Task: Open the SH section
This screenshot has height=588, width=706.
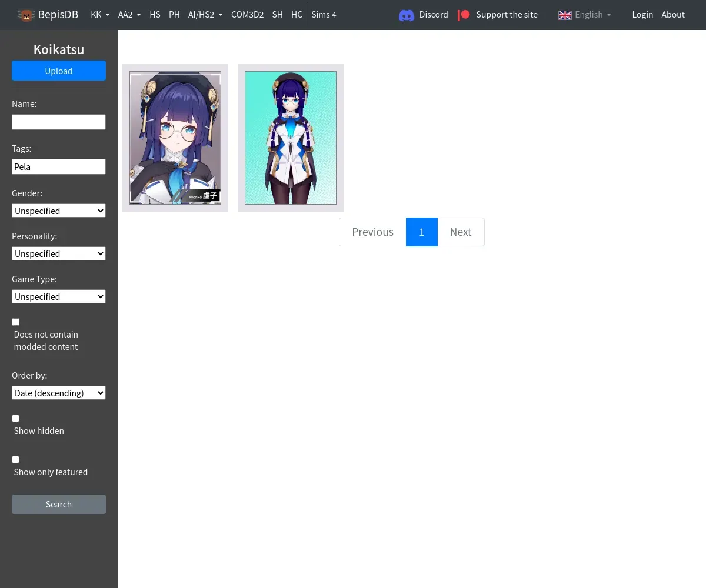Action: click(x=277, y=15)
